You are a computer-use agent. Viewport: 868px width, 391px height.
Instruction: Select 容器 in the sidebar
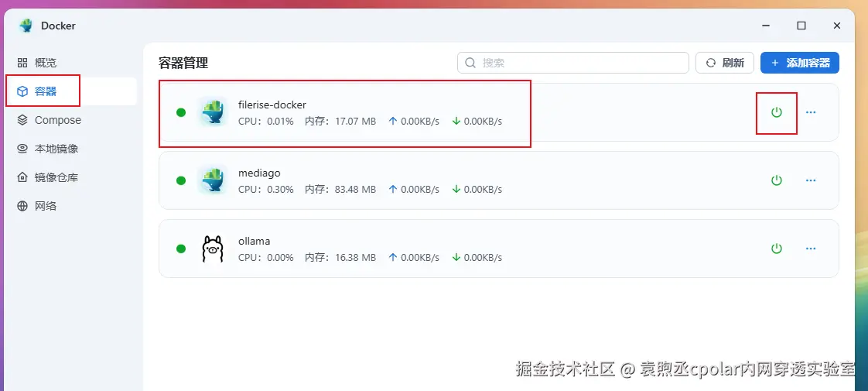click(x=71, y=91)
